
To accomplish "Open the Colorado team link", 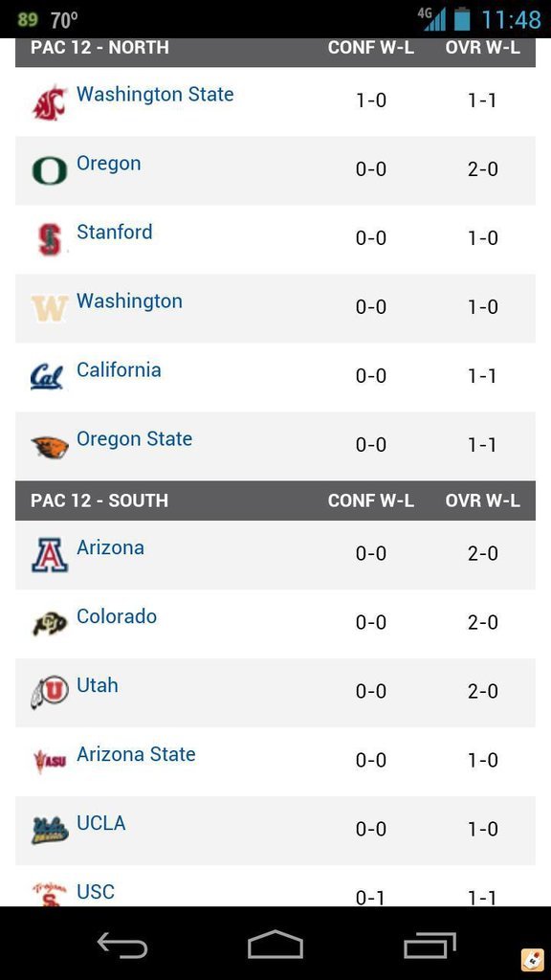I will pyautogui.click(x=117, y=616).
